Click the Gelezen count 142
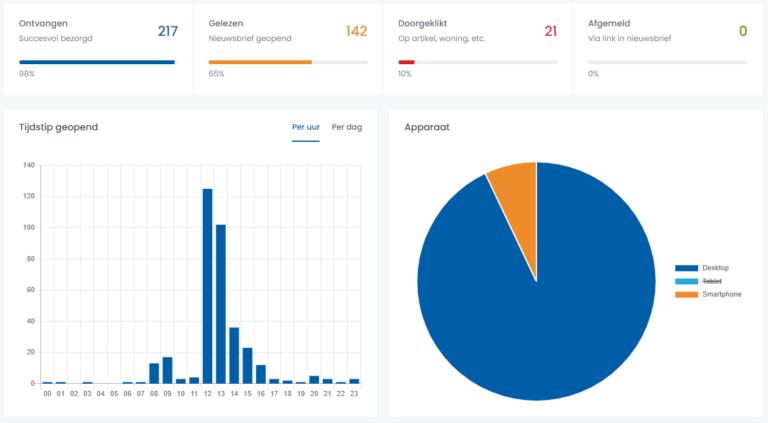768x423 pixels. point(356,31)
